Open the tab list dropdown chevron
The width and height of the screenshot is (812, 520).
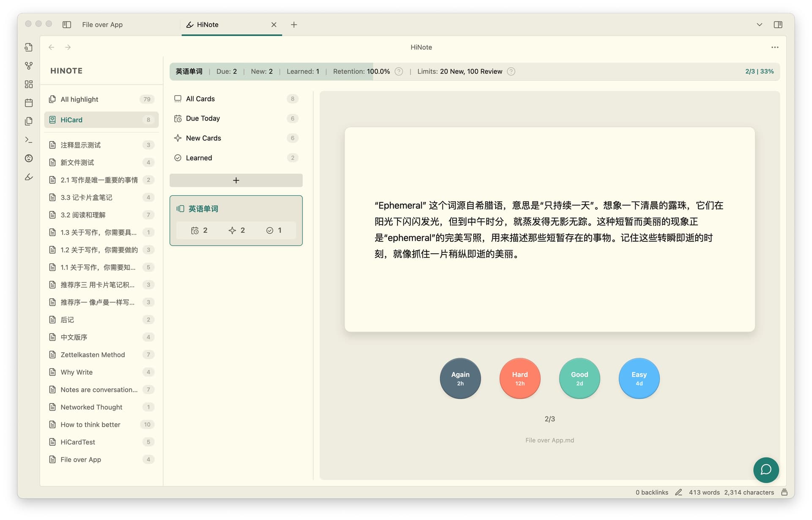pos(760,25)
